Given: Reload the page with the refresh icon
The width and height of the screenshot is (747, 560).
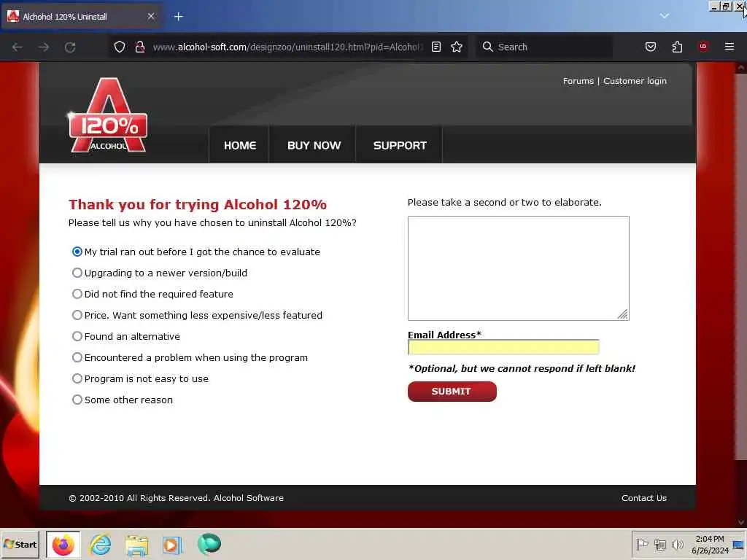Looking at the screenshot, I should (x=70, y=47).
